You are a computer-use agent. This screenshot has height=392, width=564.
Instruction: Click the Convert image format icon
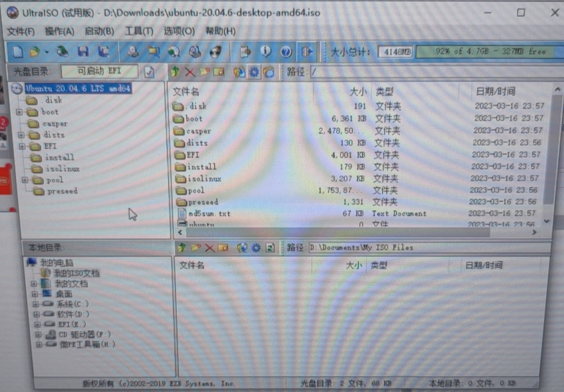(174, 52)
